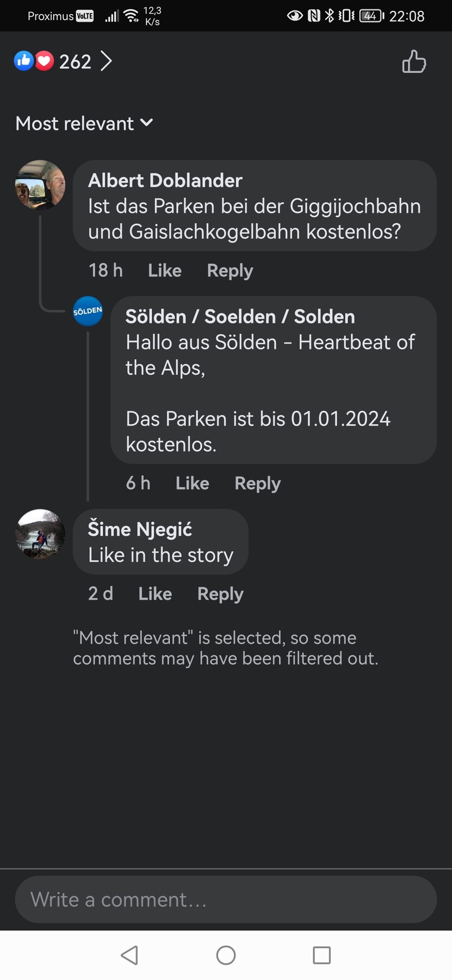Open the Most relevant sort dropdown
Screen dimensions: 452x980
point(84,124)
